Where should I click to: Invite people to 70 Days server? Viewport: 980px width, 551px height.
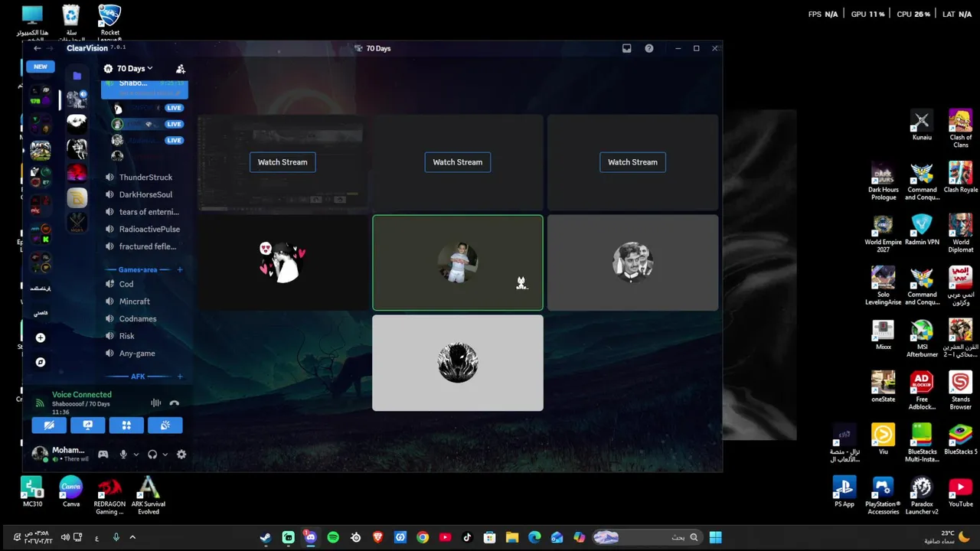(181, 68)
